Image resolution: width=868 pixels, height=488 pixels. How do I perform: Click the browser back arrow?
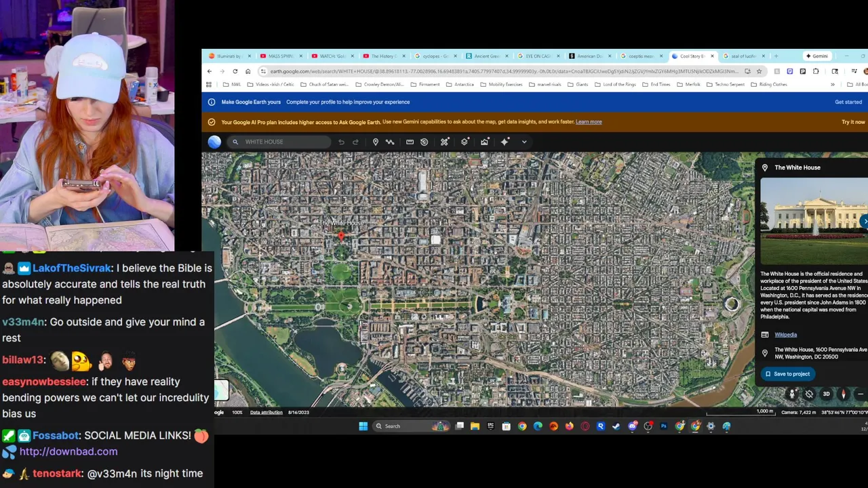pyautogui.click(x=210, y=71)
